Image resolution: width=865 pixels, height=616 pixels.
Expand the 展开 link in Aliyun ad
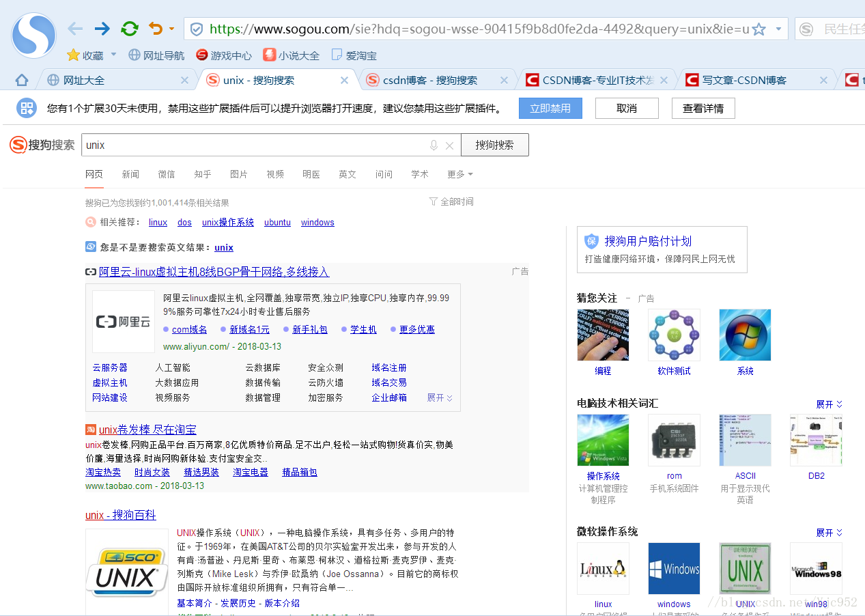440,397
